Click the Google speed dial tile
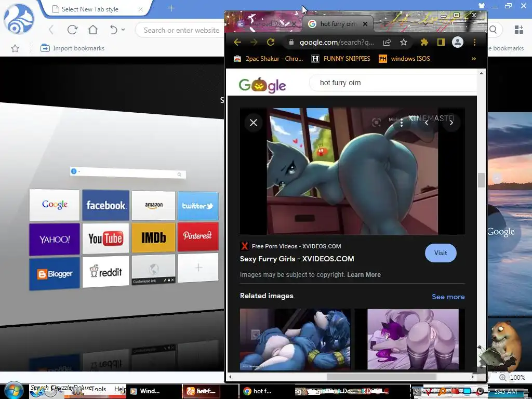532x399 pixels. point(55,205)
